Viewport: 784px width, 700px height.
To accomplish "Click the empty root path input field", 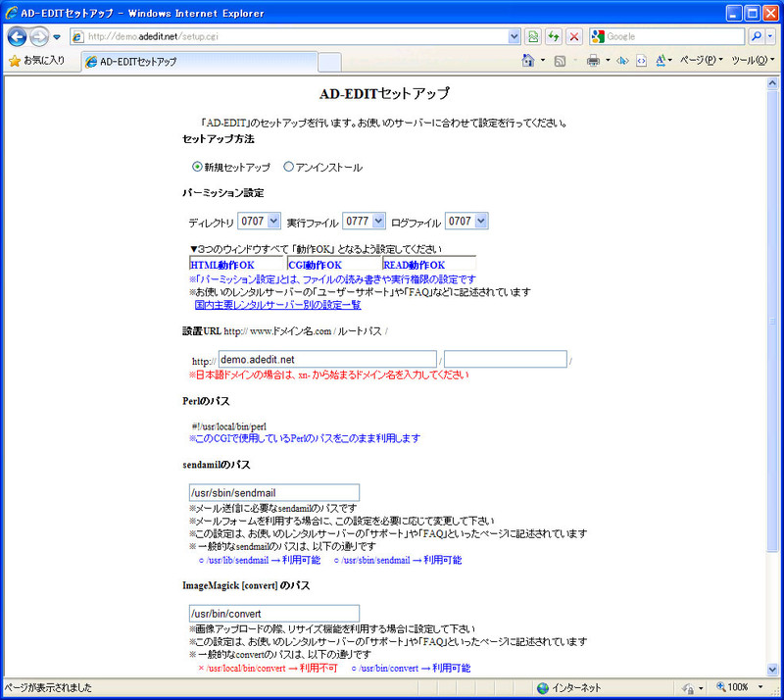I will pyautogui.click(x=506, y=359).
